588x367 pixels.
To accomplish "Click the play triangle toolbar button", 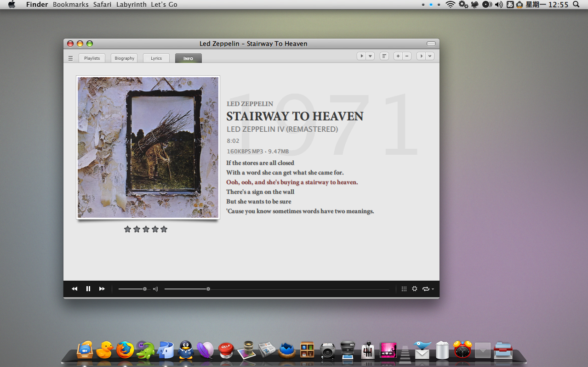I will click(361, 56).
